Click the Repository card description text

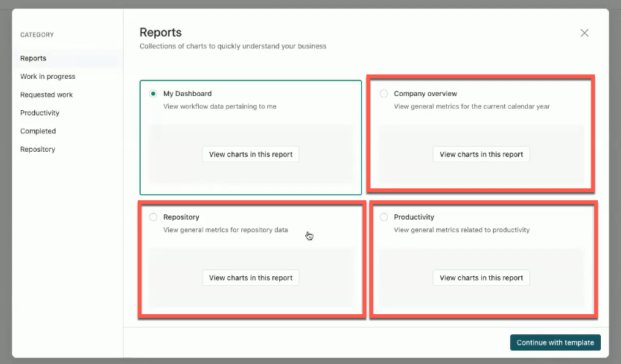point(225,230)
